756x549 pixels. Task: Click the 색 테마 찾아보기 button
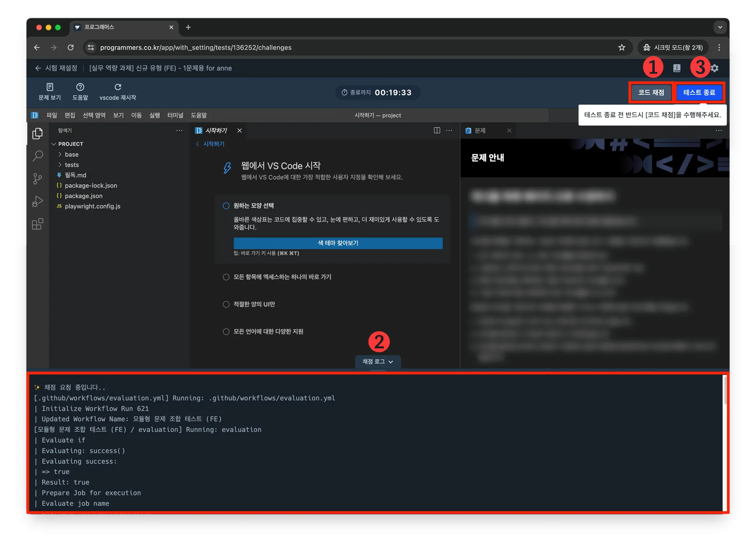(338, 243)
